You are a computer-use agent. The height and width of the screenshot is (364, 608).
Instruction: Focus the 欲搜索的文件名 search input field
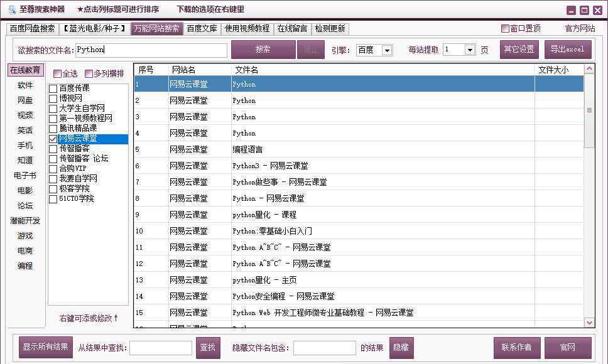click(x=151, y=50)
